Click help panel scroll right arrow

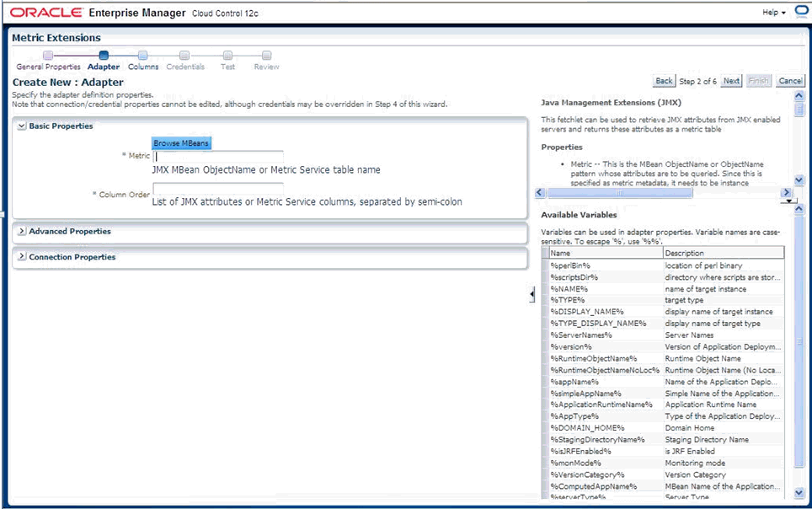point(786,193)
